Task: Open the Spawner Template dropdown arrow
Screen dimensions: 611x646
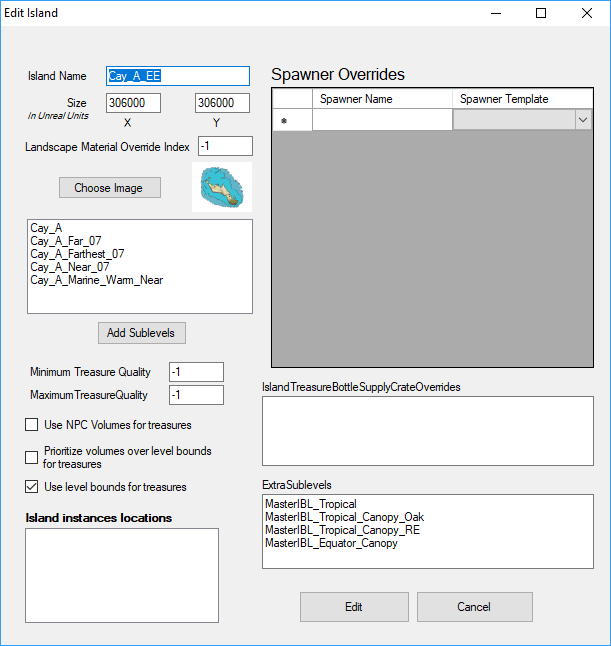Action: 583,120
